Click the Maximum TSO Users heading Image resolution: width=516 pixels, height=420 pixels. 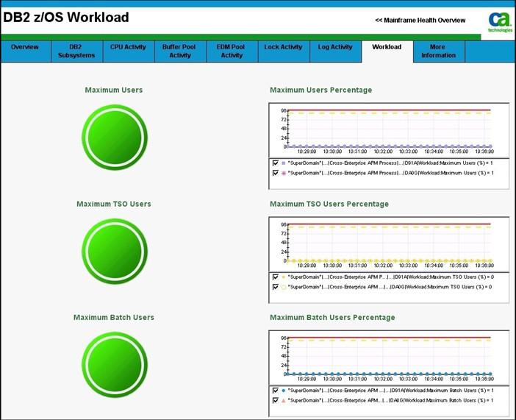114,204
